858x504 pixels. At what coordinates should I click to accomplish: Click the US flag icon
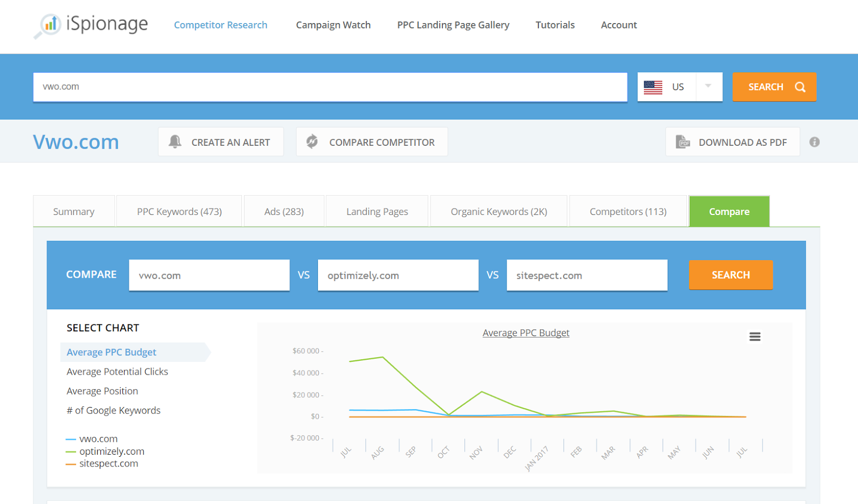[653, 87]
